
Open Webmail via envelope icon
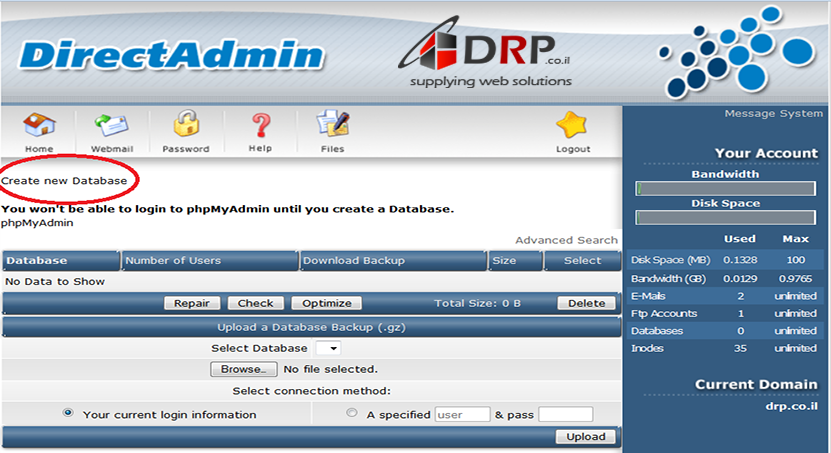[112, 126]
